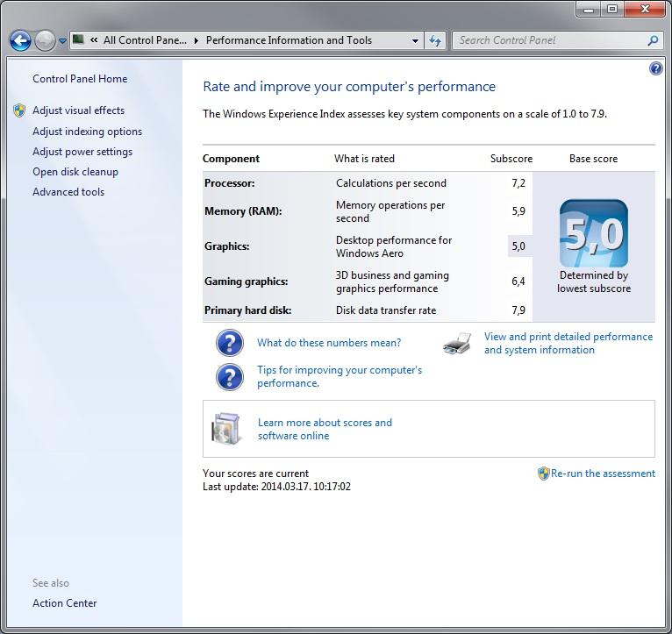
Task: Open the address bar history dropdown
Action: (x=415, y=41)
